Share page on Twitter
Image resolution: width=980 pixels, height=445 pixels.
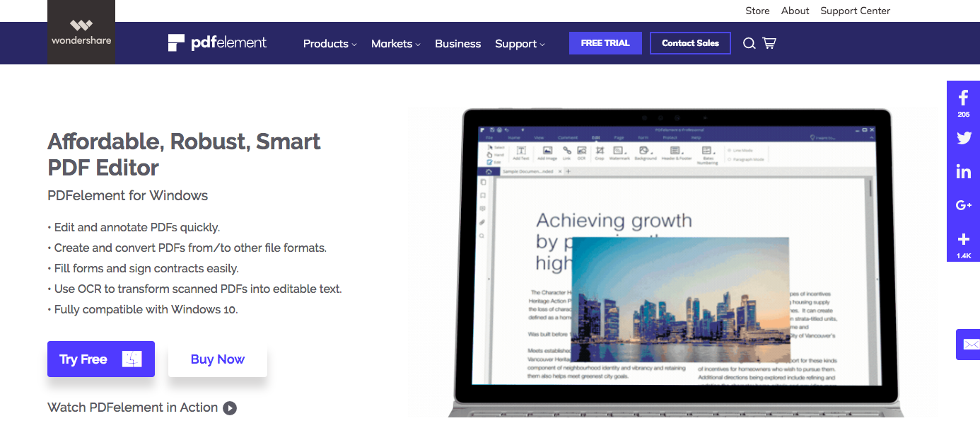(963, 138)
